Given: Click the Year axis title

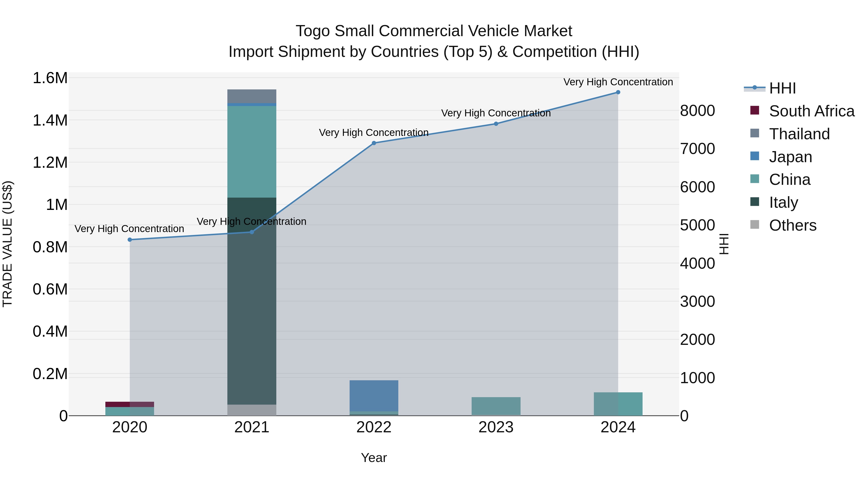Looking at the screenshot, I should tap(374, 458).
